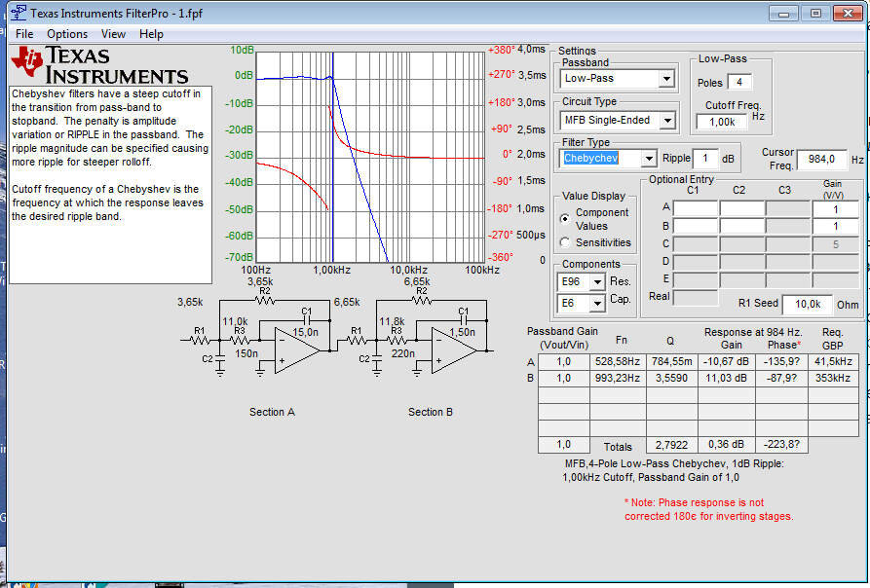
Task: Click the row B Gain field
Action: pos(835,226)
